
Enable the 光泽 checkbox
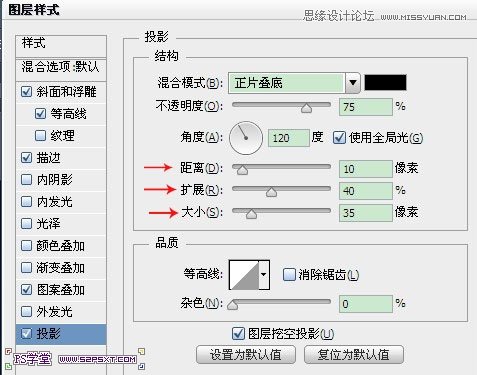(x=26, y=224)
